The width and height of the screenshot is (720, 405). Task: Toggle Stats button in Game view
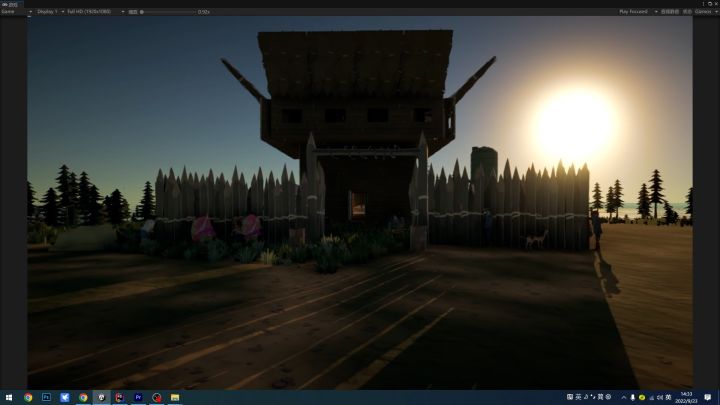coord(687,12)
